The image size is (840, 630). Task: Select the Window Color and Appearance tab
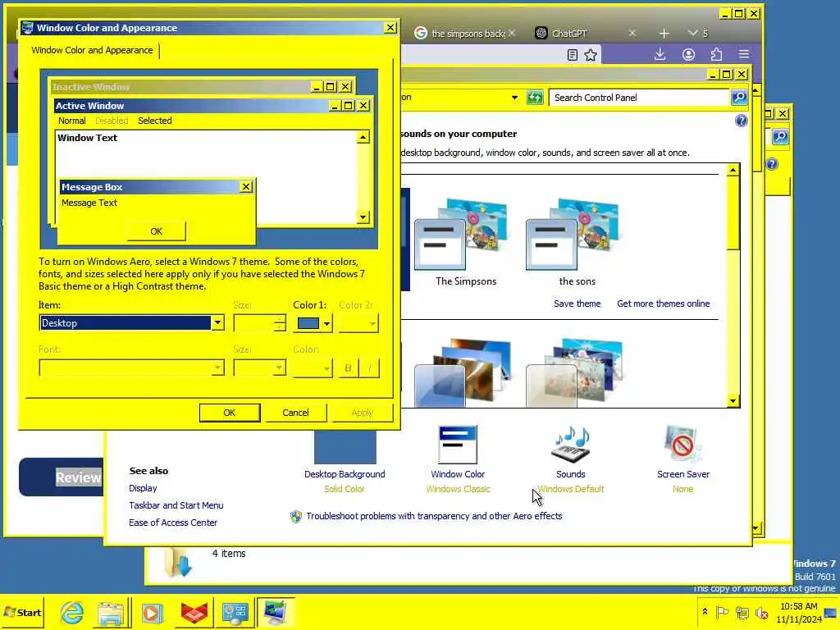(92, 50)
